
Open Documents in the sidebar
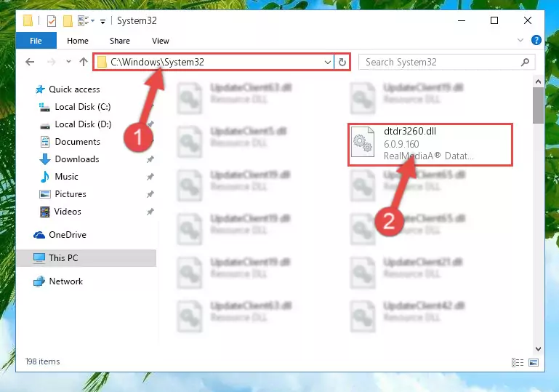(x=77, y=142)
